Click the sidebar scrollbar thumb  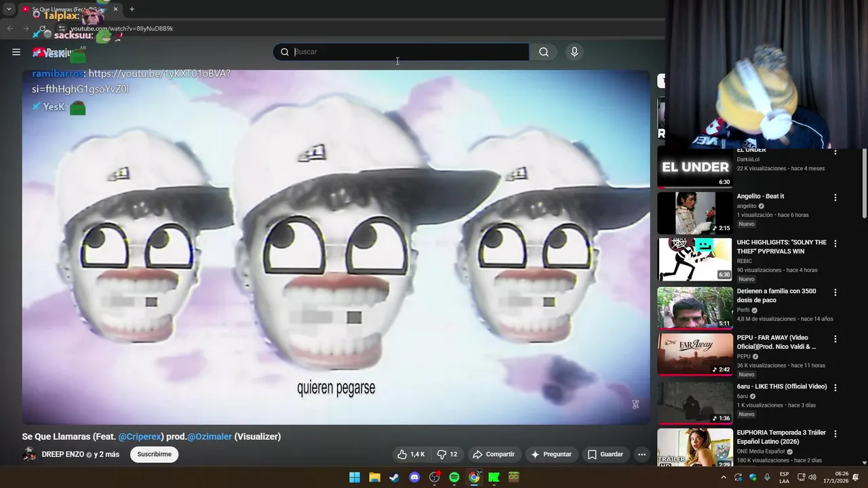pyautogui.click(x=864, y=183)
